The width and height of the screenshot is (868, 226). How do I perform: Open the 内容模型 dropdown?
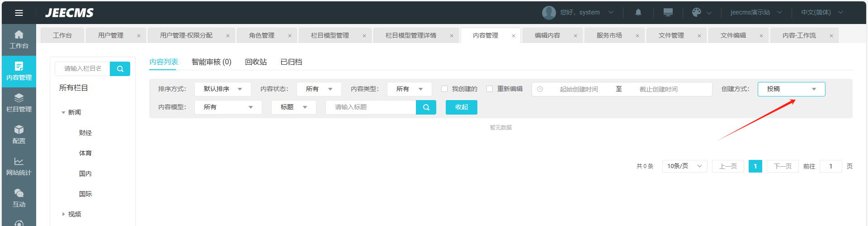(x=228, y=107)
